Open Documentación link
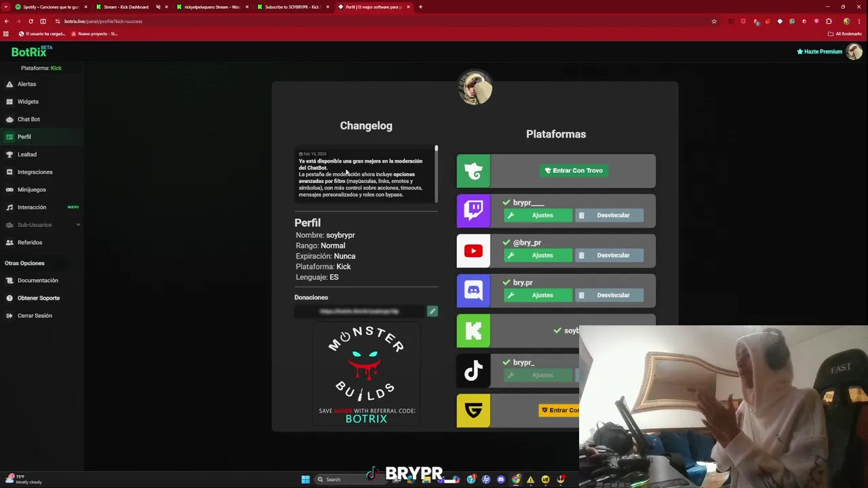 [37, 281]
